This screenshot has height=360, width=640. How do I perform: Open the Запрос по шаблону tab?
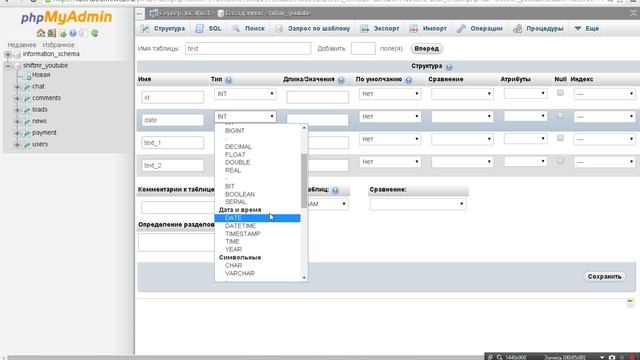tap(313, 29)
